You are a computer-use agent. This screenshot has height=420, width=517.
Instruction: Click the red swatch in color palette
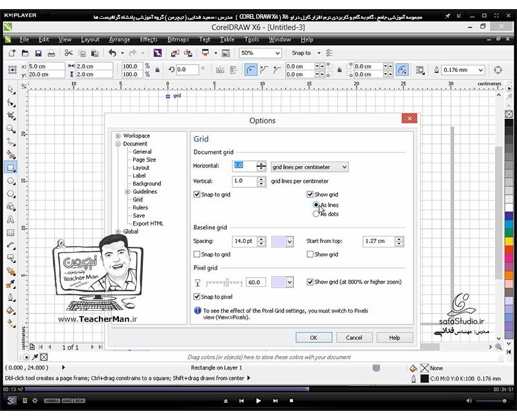tap(509, 250)
